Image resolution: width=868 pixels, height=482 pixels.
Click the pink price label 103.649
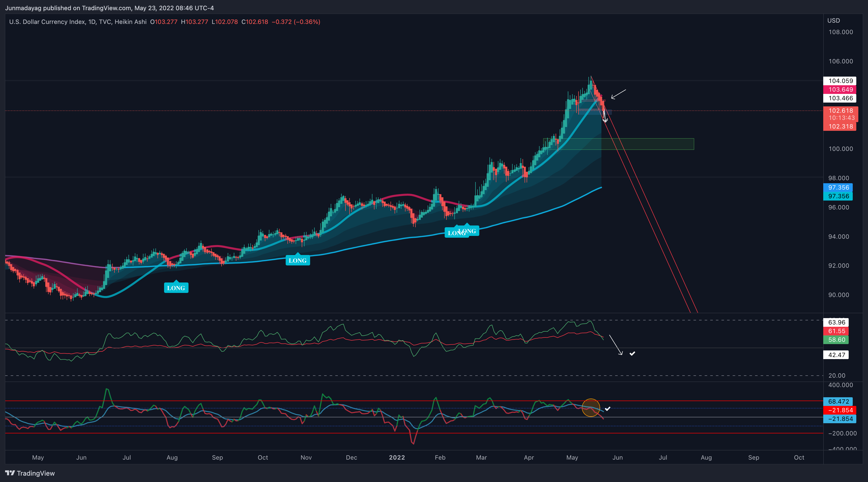click(x=840, y=90)
